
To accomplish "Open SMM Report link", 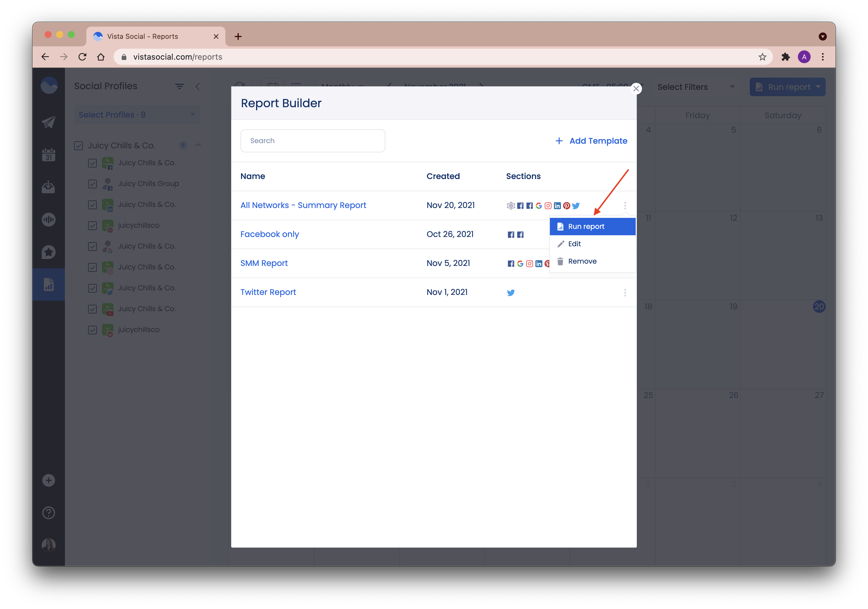I will tap(264, 263).
